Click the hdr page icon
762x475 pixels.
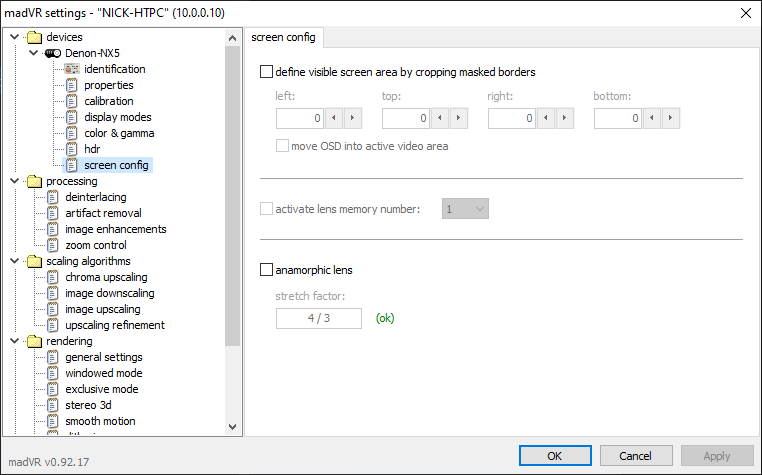[x=72, y=149]
